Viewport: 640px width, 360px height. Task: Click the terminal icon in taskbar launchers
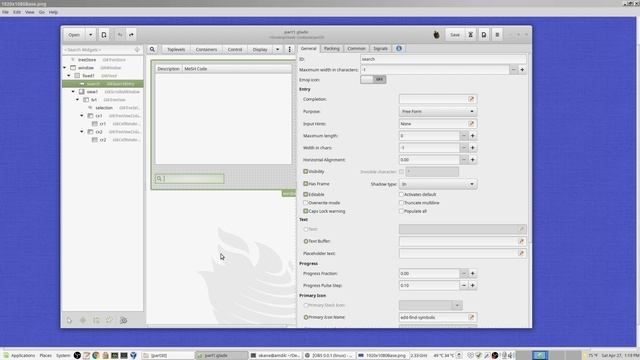124,356
